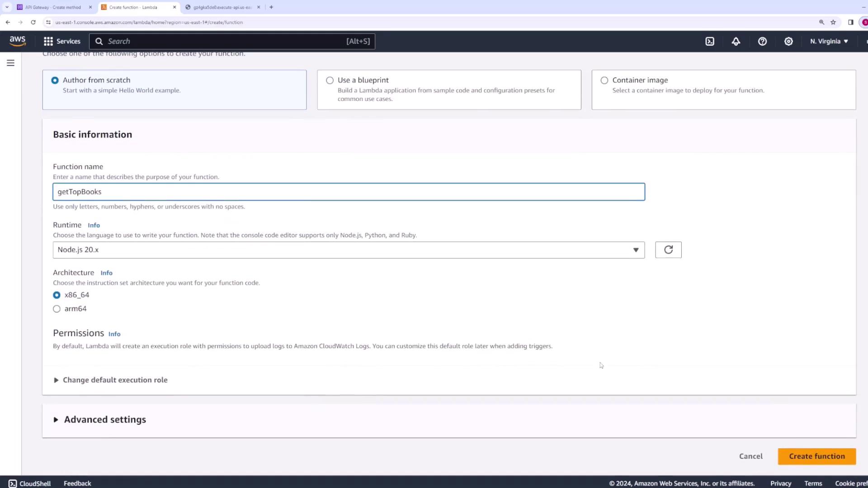
Task: Open the Services grid menu
Action: 62,41
